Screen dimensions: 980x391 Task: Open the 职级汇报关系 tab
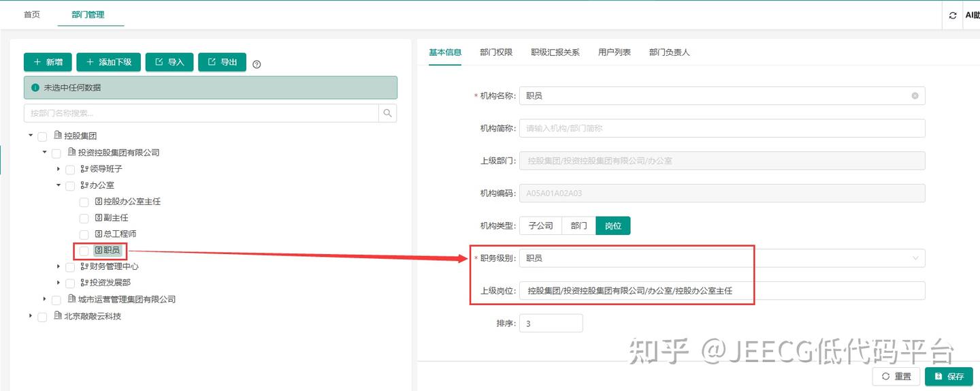[x=555, y=52]
